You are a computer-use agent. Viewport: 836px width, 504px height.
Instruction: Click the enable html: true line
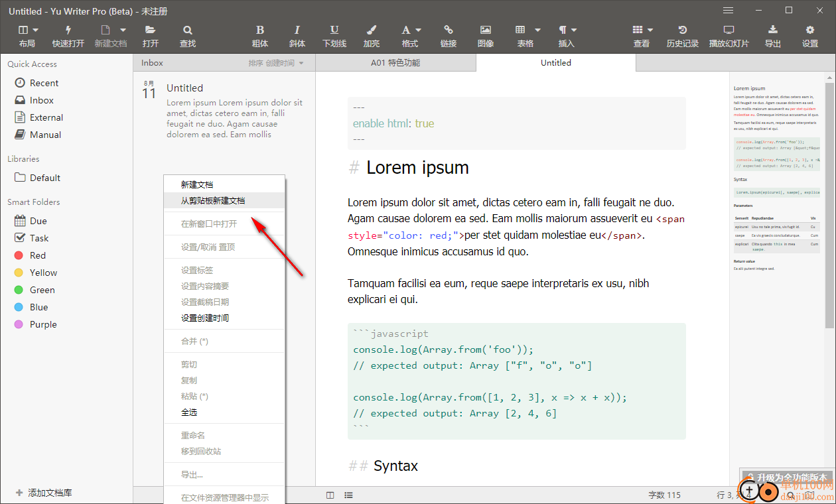(x=393, y=123)
